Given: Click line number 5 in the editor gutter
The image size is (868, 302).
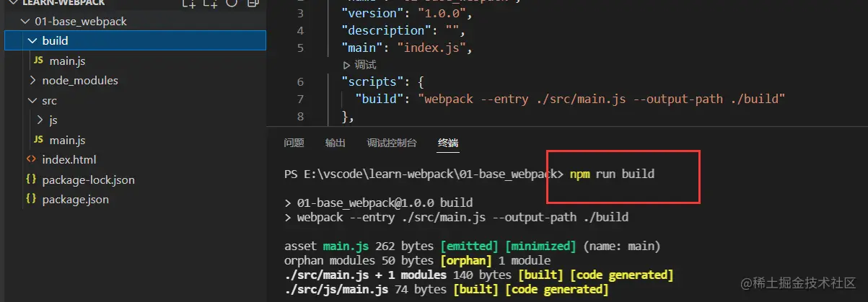Looking at the screenshot, I should point(300,48).
